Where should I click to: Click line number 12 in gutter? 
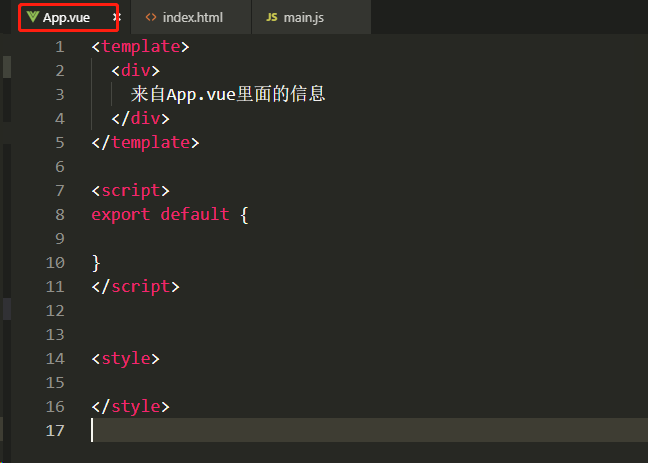[55, 310]
